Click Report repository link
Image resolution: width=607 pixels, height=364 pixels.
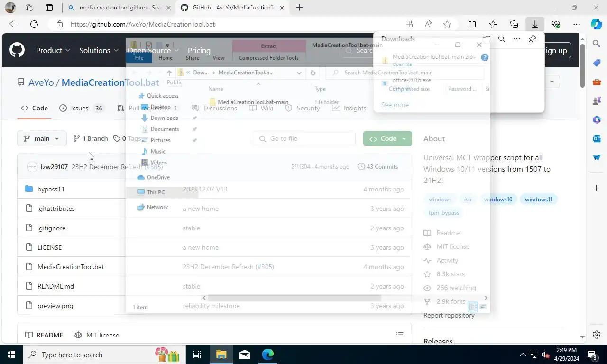449,315
